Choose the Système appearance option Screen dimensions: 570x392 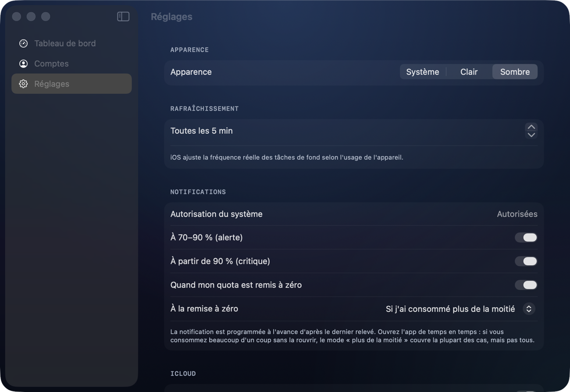[x=423, y=72]
